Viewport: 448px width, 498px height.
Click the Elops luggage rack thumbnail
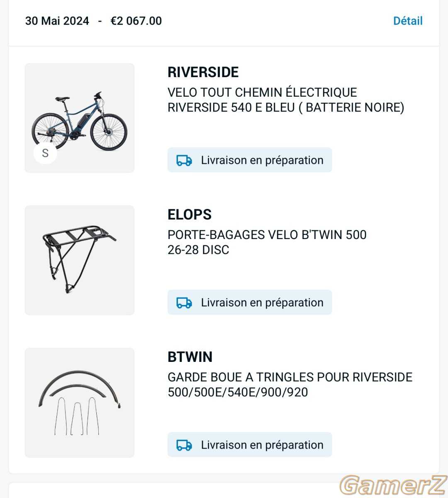pyautogui.click(x=80, y=260)
